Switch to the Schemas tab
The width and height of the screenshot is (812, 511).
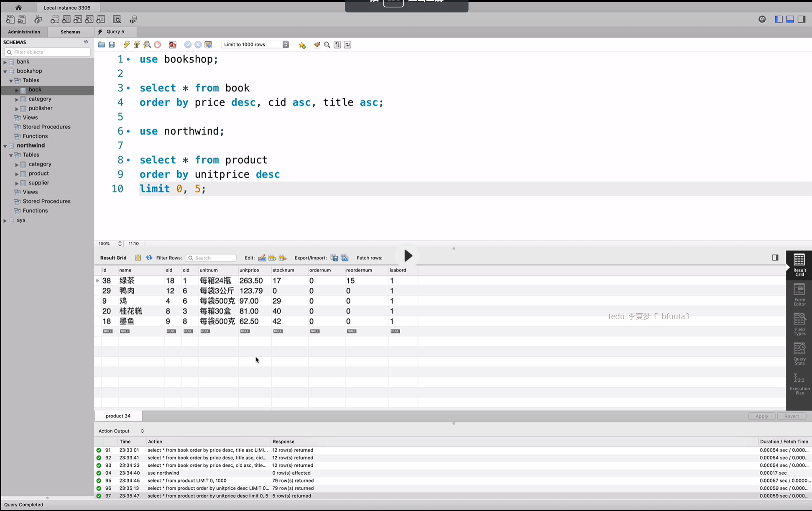[70, 32]
